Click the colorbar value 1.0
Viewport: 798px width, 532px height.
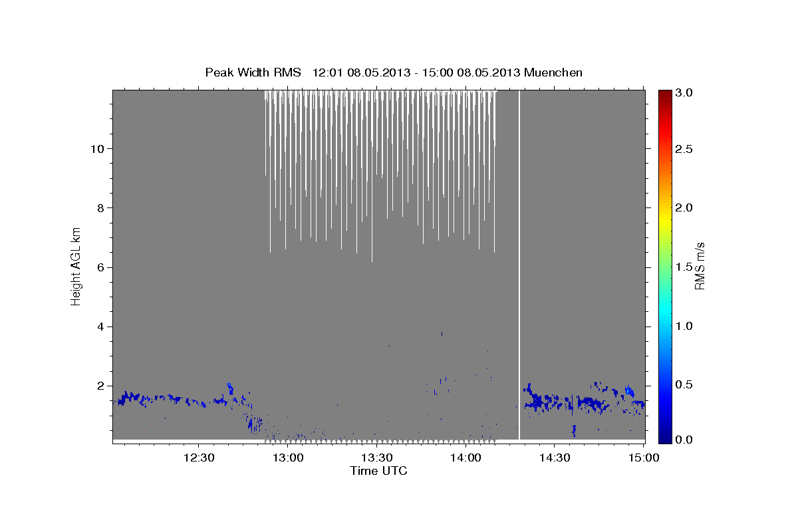click(684, 326)
